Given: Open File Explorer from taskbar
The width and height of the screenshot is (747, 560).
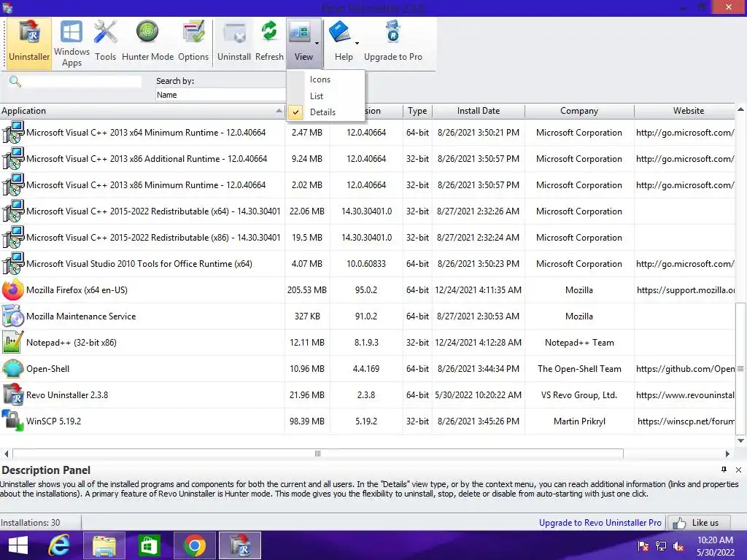Looking at the screenshot, I should pos(104,545).
